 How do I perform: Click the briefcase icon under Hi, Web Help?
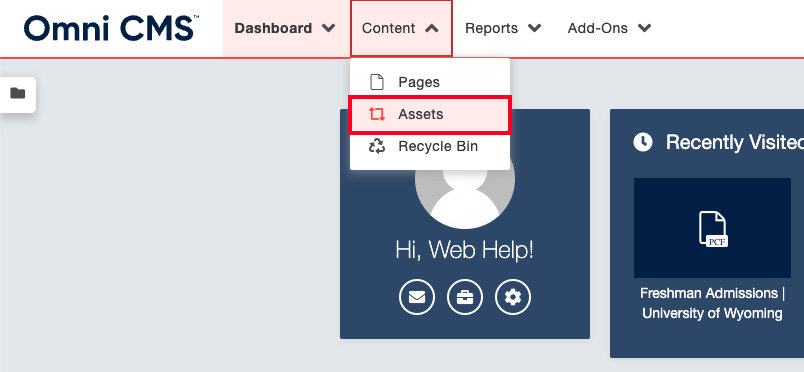pyautogui.click(x=465, y=297)
